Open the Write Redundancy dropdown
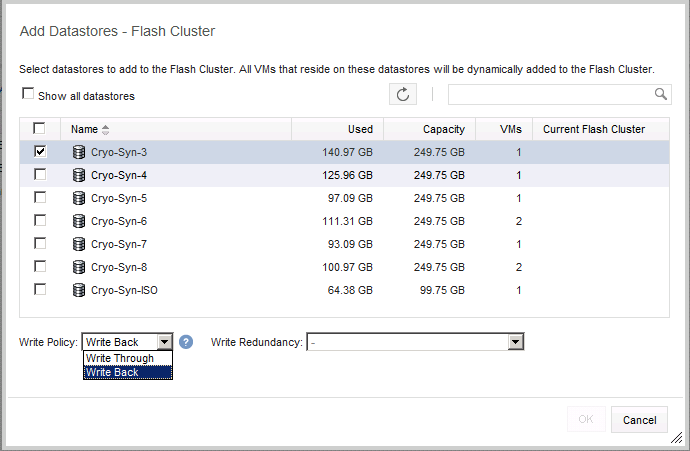Image resolution: width=690 pixels, height=451 pixels. coord(415,342)
